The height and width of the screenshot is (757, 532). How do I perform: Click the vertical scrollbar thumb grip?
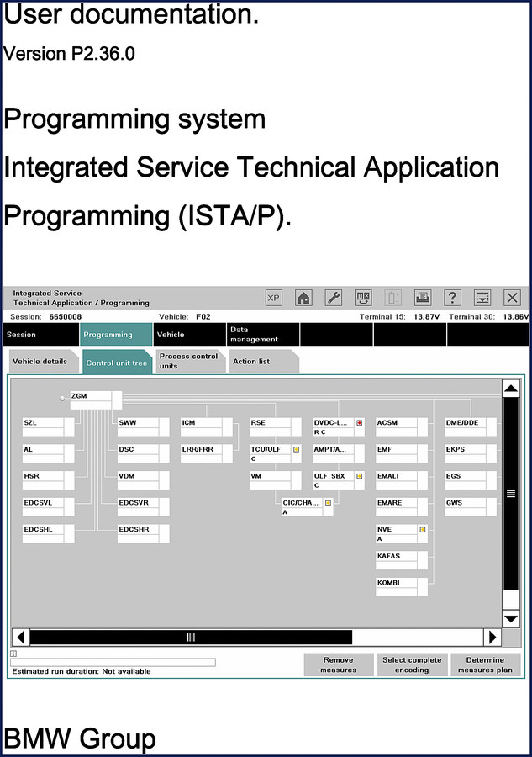tap(511, 494)
